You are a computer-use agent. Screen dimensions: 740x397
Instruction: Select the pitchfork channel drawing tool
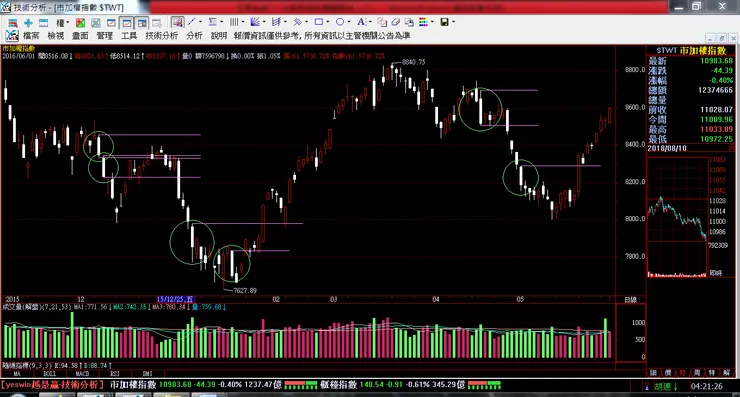(276, 22)
